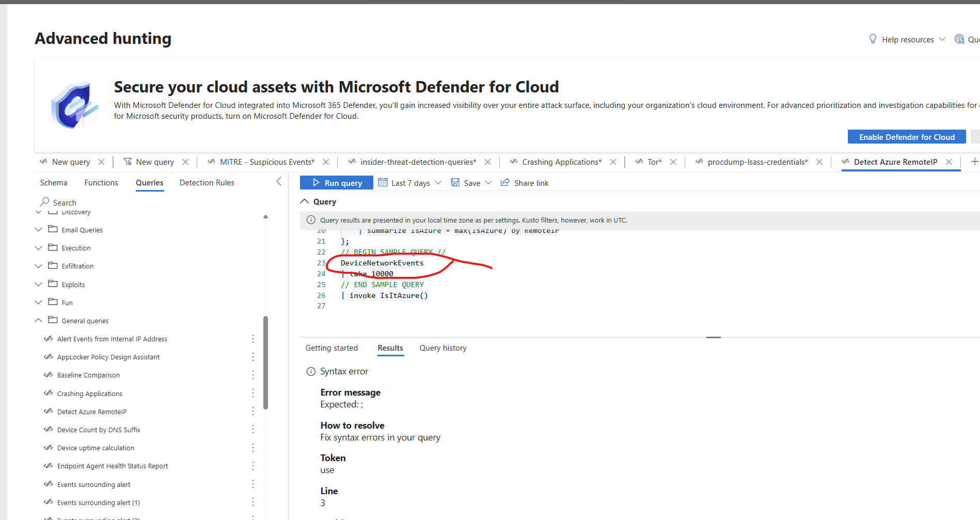Image resolution: width=980 pixels, height=520 pixels.
Task: Close the Detect Azure RemoteIP tab
Action: [x=949, y=162]
